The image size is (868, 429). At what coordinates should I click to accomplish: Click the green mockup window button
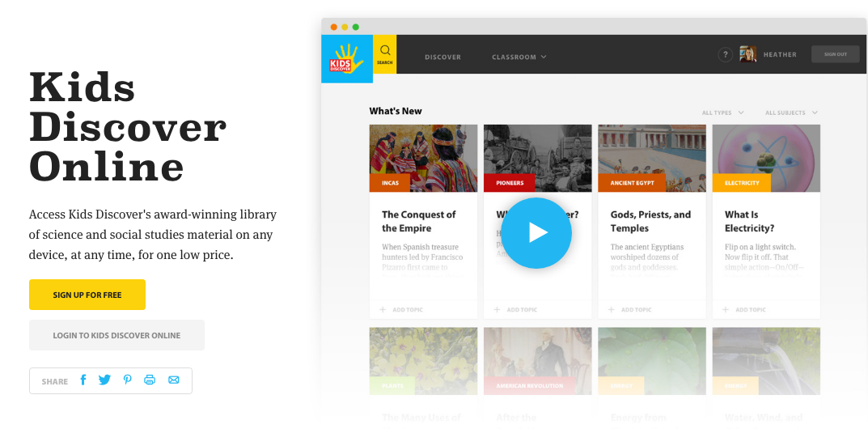click(x=356, y=27)
